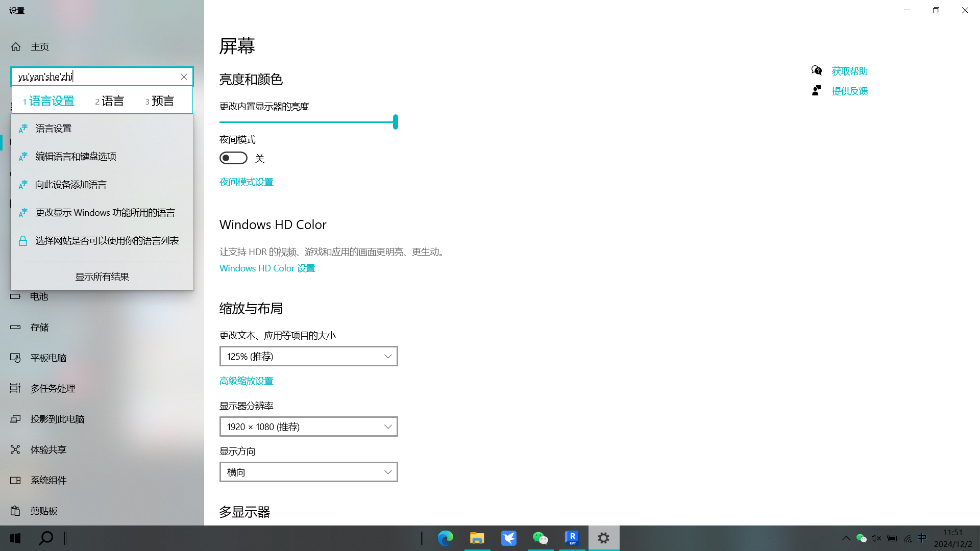
Task: Open the 剪贴板 clipboard sidebar icon
Action: point(15,511)
